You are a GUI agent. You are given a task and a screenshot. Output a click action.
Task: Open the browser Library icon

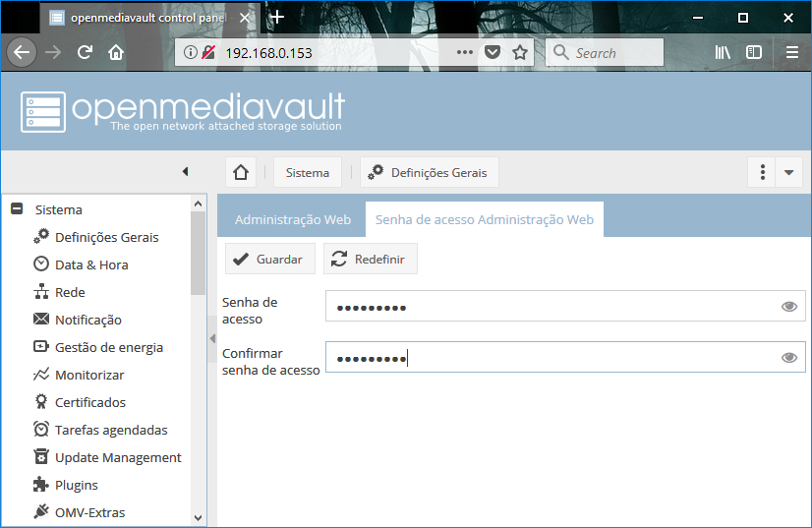(723, 52)
